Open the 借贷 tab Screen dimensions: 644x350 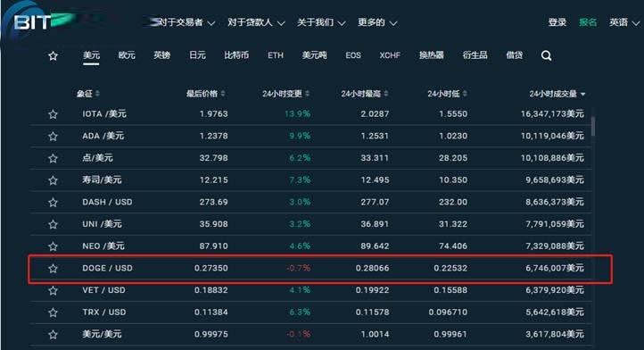point(514,55)
